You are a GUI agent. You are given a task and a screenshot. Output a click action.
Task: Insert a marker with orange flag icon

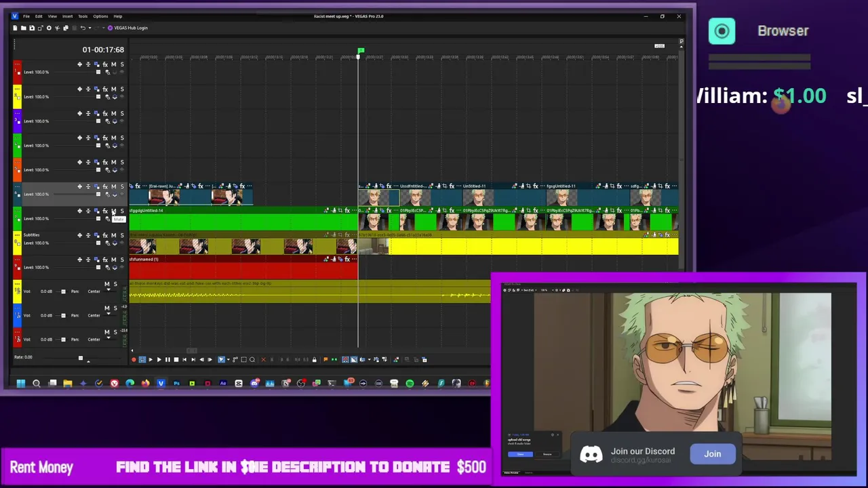(x=325, y=360)
